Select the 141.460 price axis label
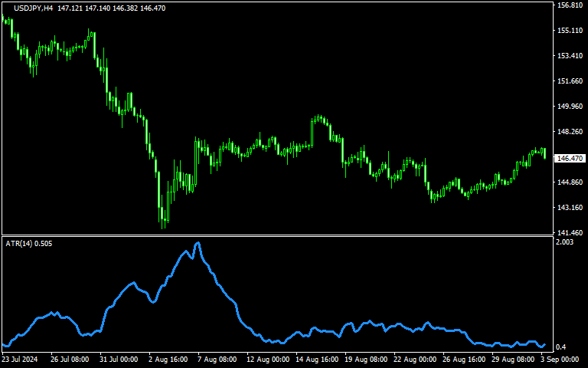This screenshot has height=368, width=588. [570, 232]
